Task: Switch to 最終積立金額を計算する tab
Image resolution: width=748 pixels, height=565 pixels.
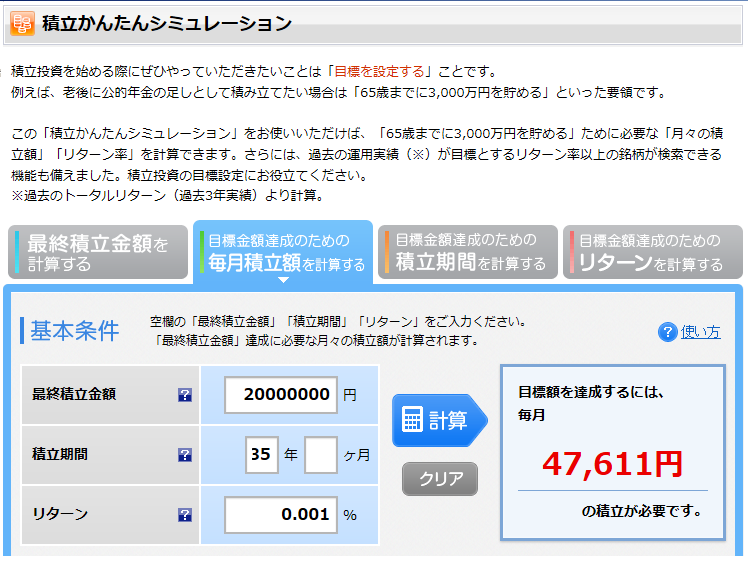Action: 98,252
